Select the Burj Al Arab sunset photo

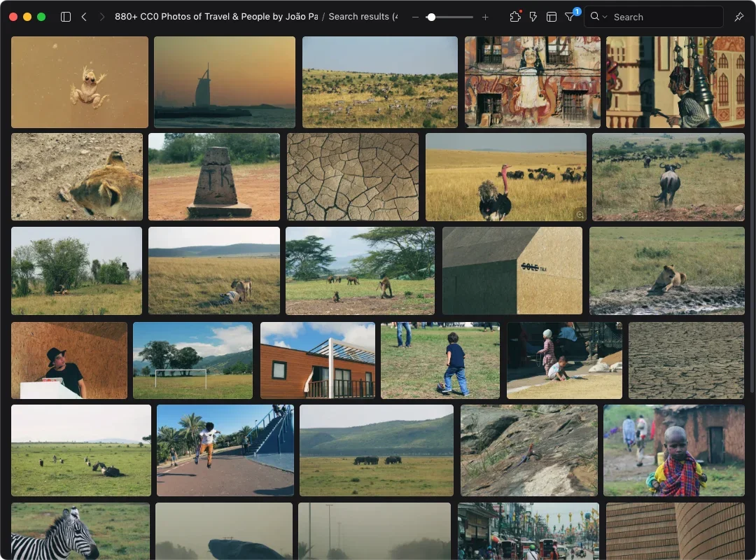(224, 82)
